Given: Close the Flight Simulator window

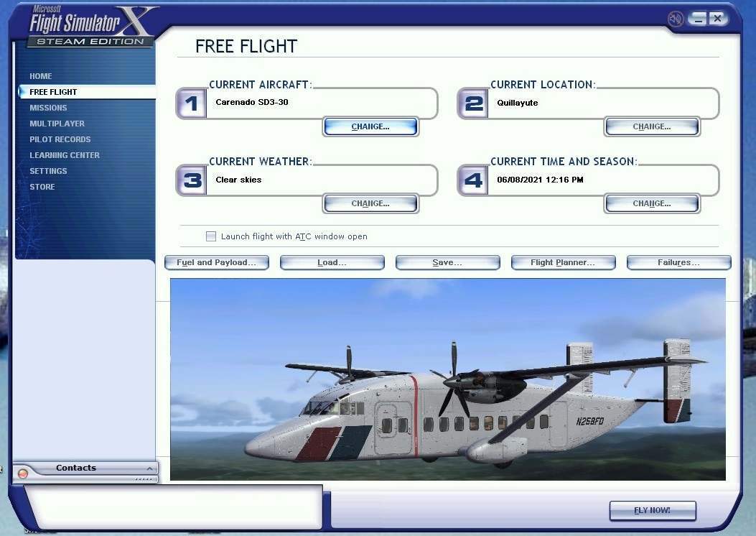Looking at the screenshot, I should pos(717,19).
